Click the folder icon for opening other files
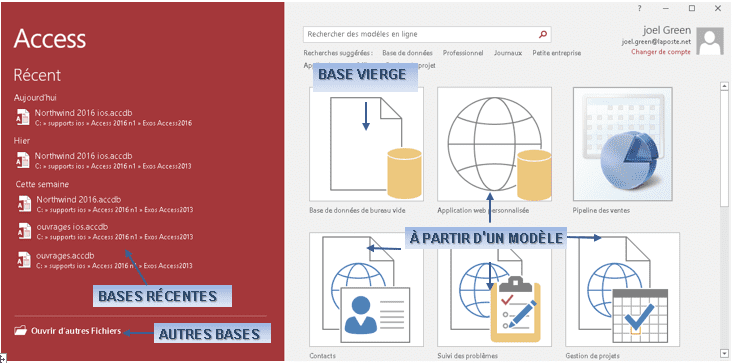 click(21, 331)
